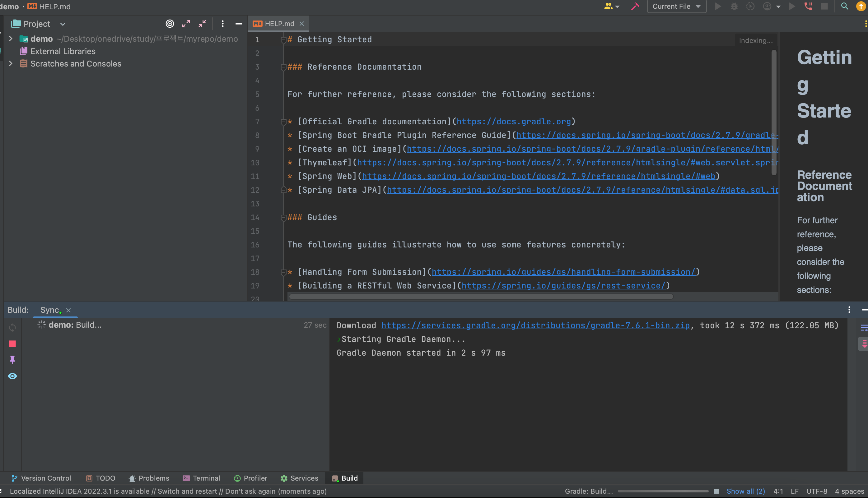Click the Expand All icon in Project panel
The height and width of the screenshot is (498, 868).
pos(186,24)
